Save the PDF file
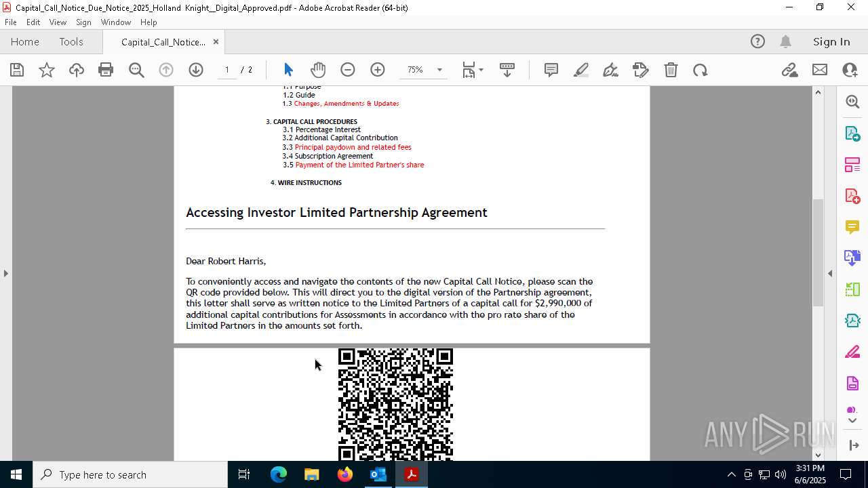The image size is (868, 488). coord(17,70)
